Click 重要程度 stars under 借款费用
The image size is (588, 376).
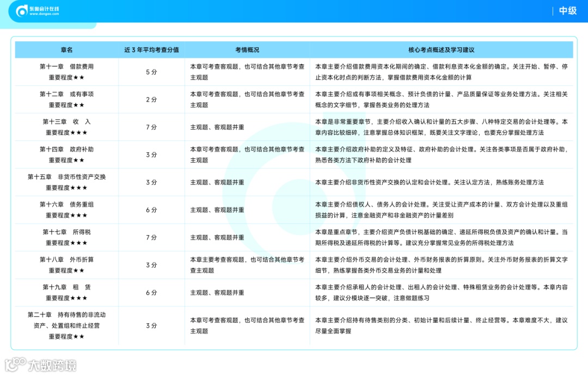point(67,78)
